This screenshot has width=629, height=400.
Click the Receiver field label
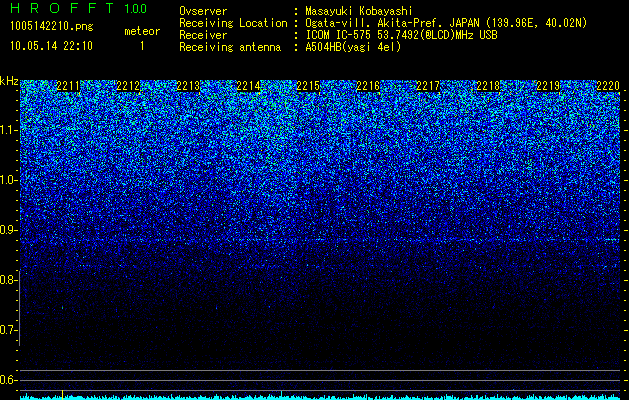click(x=203, y=35)
